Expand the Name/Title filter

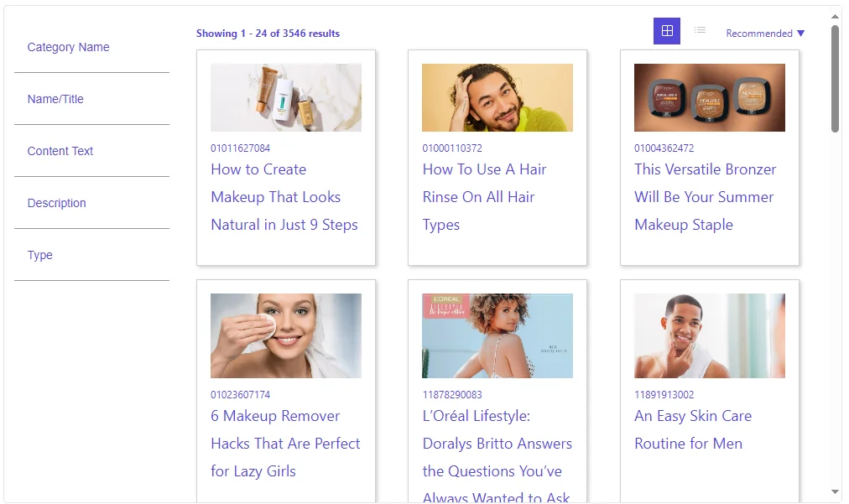[x=91, y=99]
